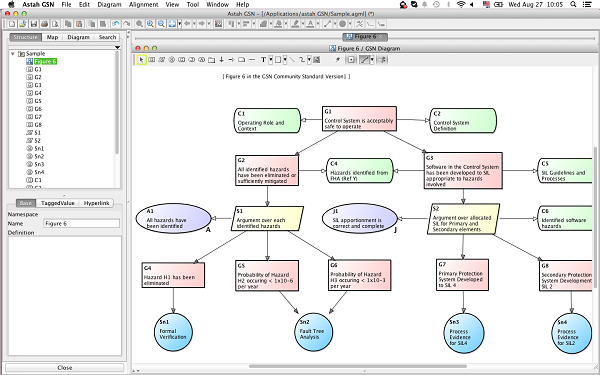Click the Redo arrow icon

click(126, 24)
